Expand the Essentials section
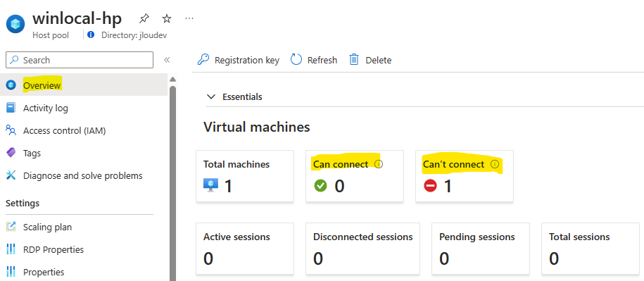Screen dimensions: 644x281 point(211,97)
